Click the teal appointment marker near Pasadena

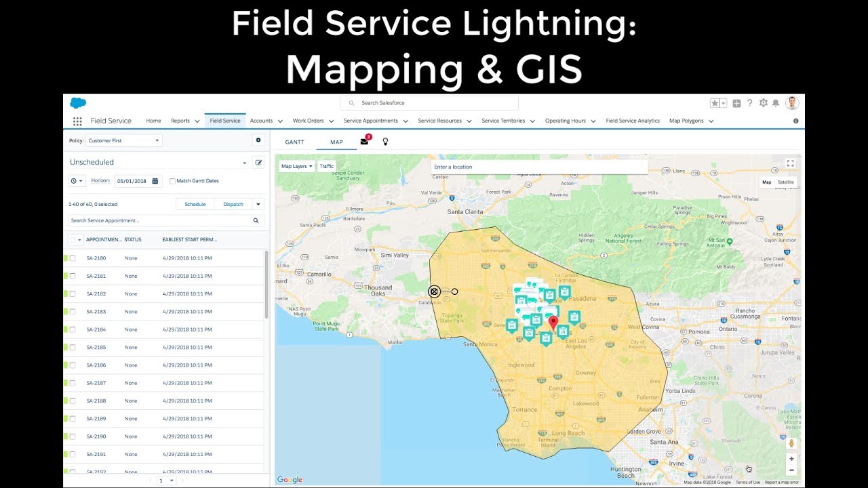(x=564, y=292)
